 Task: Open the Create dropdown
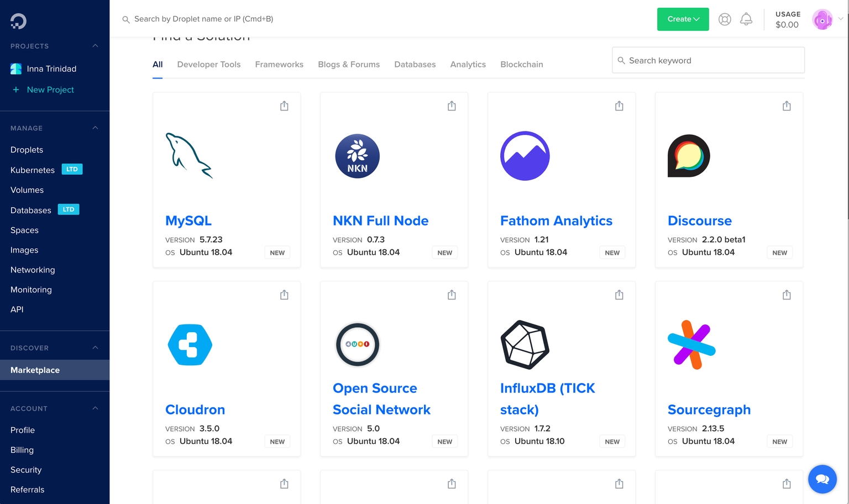pyautogui.click(x=683, y=18)
